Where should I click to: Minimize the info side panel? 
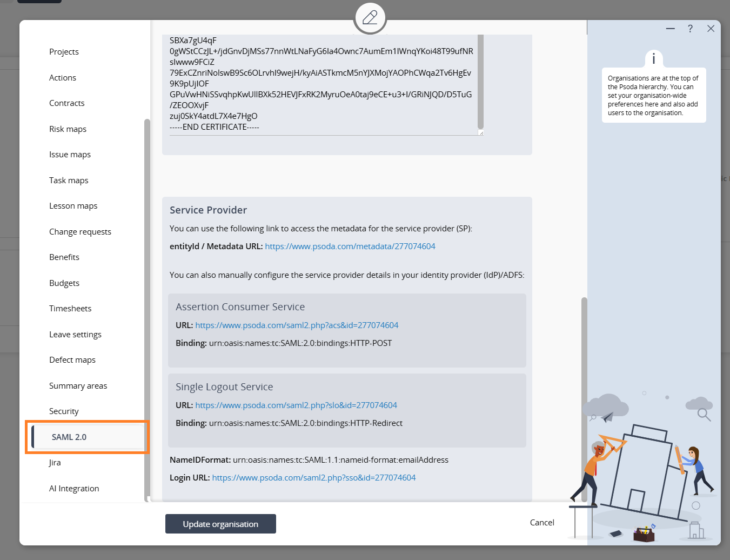(x=670, y=29)
